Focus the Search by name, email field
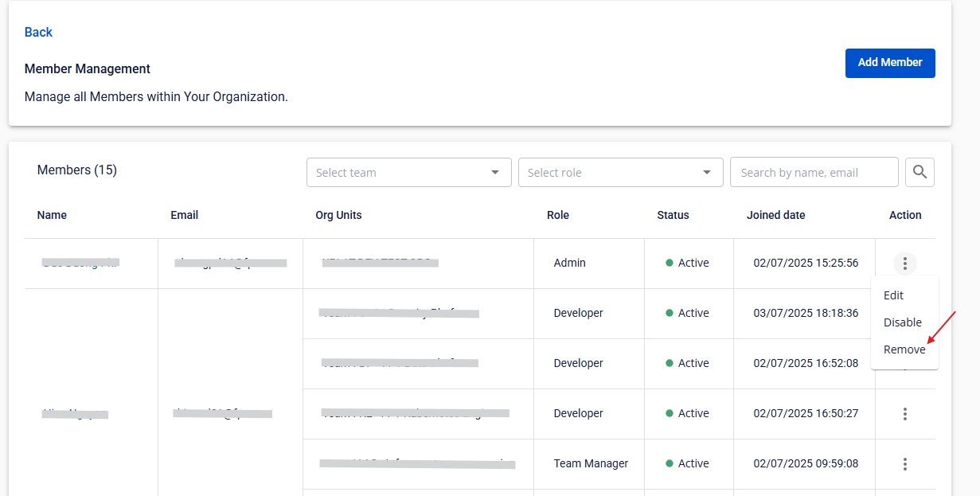 [x=813, y=173]
